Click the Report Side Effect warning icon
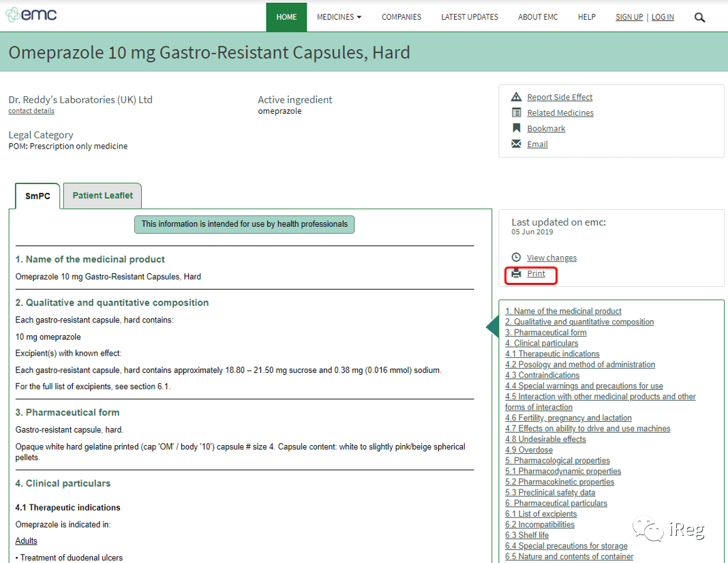The height and width of the screenshot is (563, 728). pos(516,97)
